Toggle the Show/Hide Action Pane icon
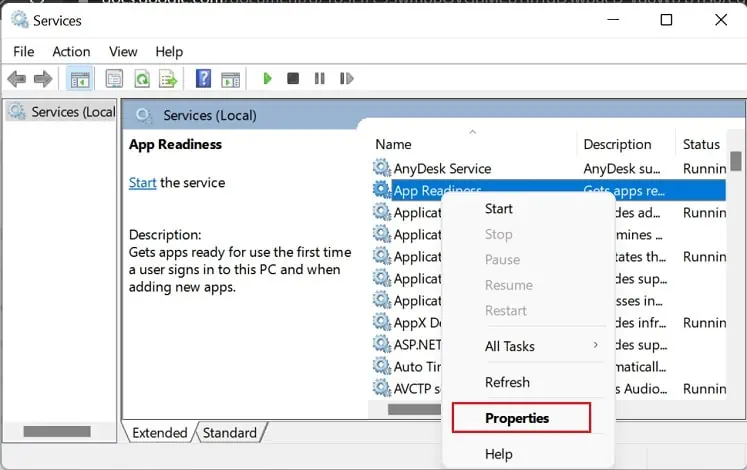 (x=231, y=79)
